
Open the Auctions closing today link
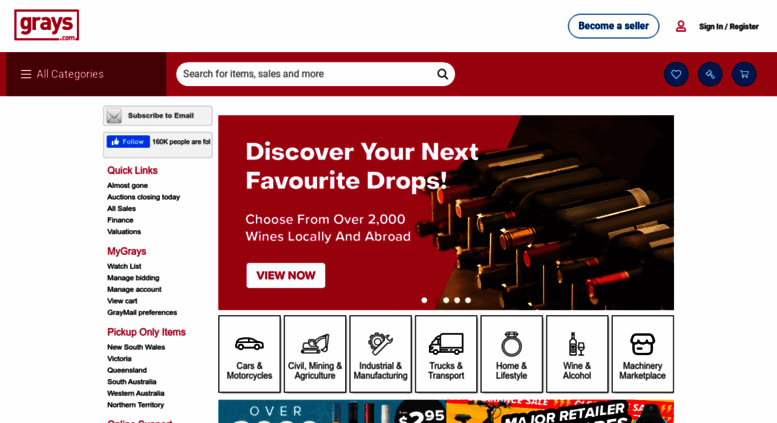tap(144, 197)
